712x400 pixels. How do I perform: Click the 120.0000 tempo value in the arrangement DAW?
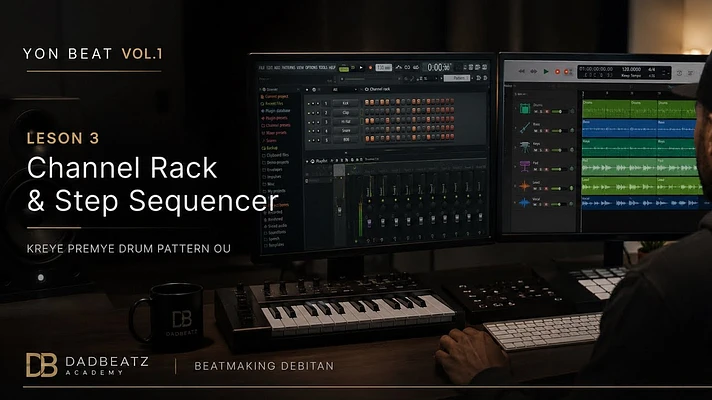click(x=631, y=69)
